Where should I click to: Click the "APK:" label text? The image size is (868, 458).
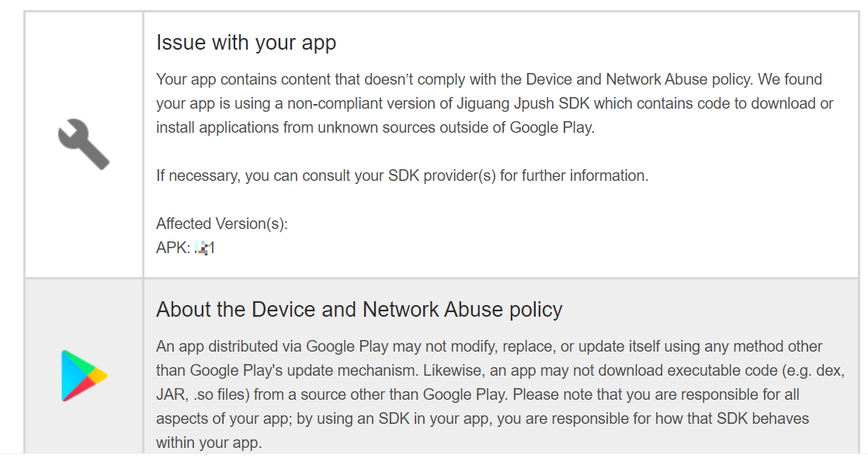pyautogui.click(x=173, y=248)
